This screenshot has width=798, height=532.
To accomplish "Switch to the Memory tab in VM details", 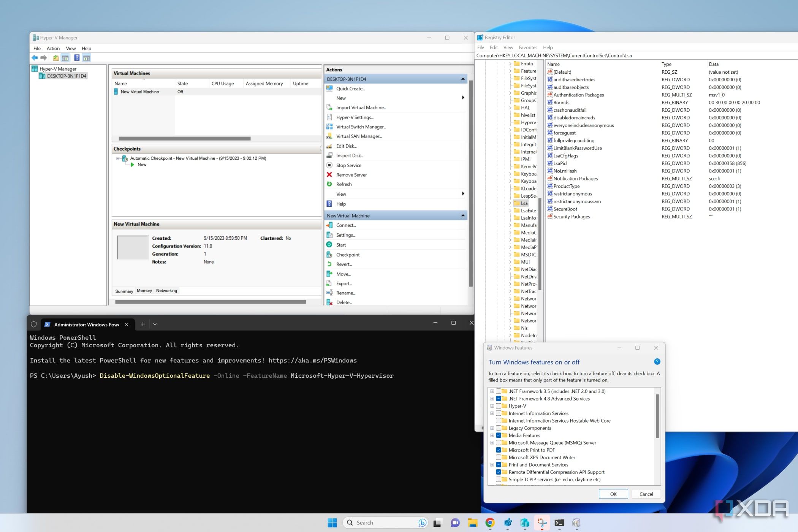I will (144, 291).
